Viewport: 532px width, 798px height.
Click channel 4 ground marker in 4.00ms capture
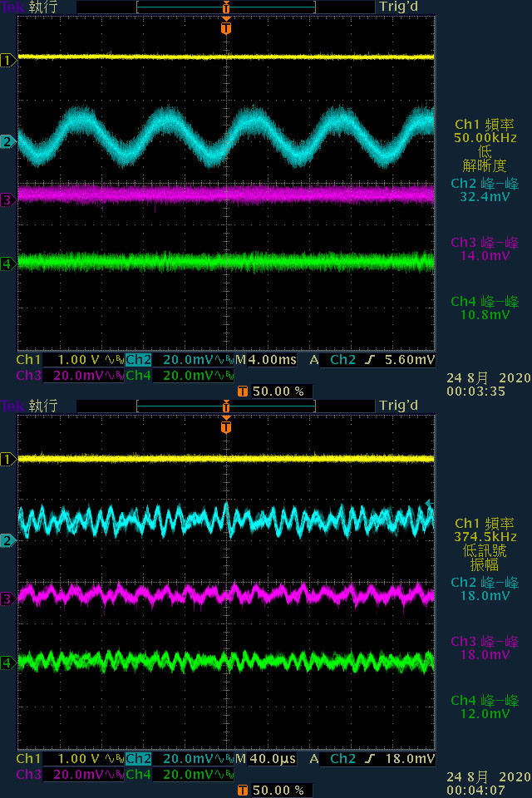point(7,264)
